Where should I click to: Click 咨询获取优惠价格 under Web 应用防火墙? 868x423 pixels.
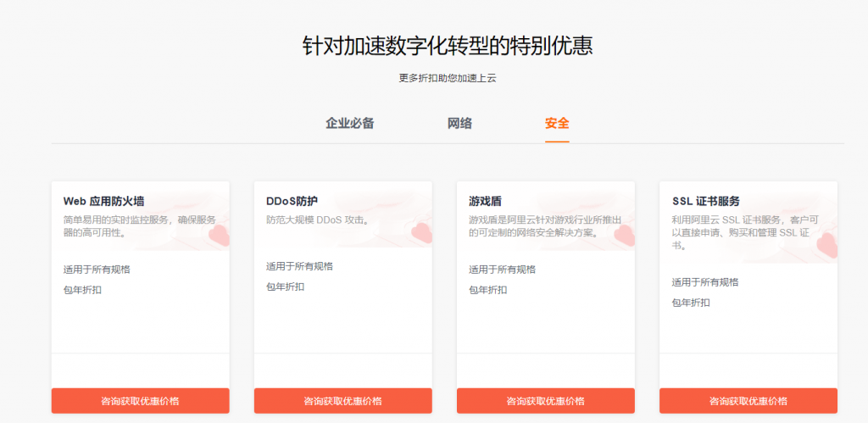(x=140, y=401)
